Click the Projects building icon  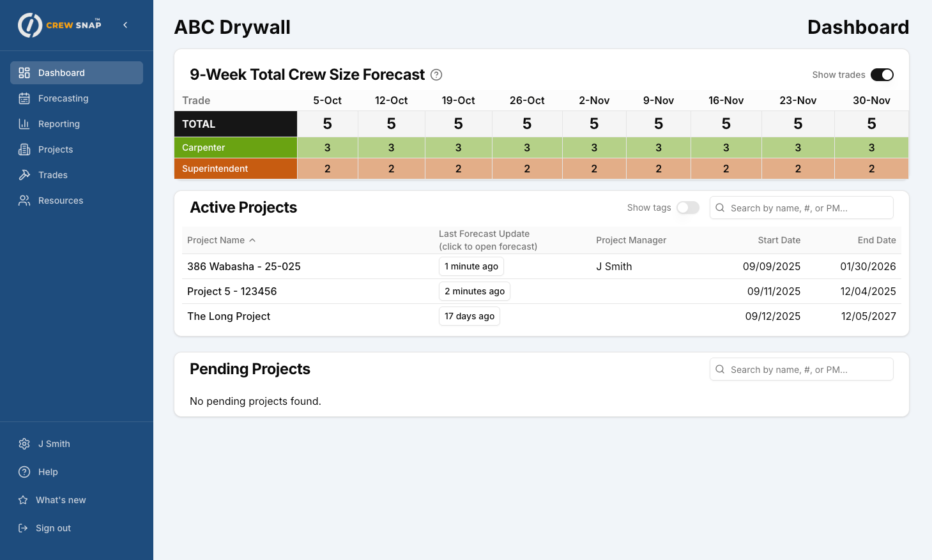24,149
